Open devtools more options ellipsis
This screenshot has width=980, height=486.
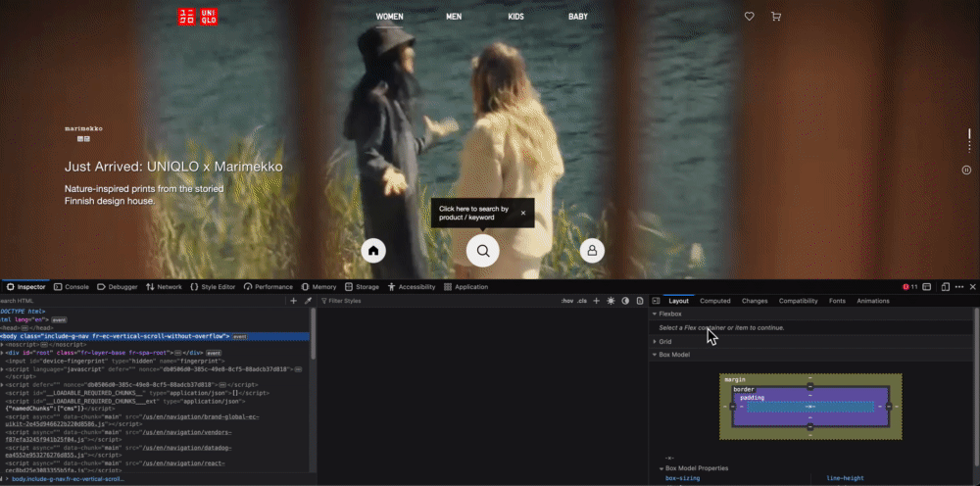pos(959,287)
